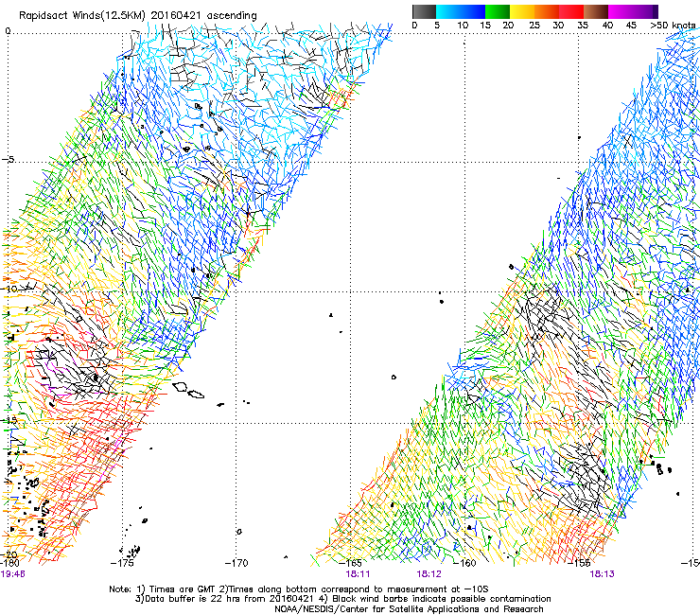This screenshot has height=615, width=700.
Task: Click the latitude label '0' on left axis
Action: point(8,31)
